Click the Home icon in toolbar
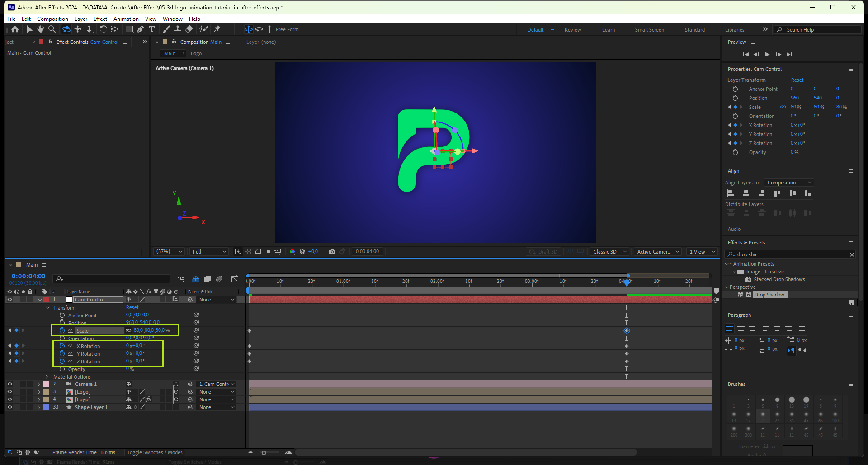Screen dimensions: 868x465 [15, 29]
